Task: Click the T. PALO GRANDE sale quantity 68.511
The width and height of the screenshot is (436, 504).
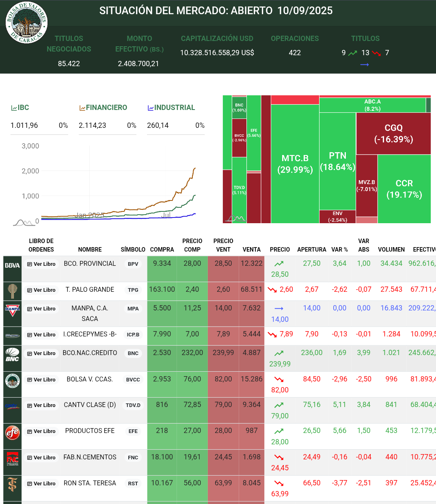Action: coord(252,289)
